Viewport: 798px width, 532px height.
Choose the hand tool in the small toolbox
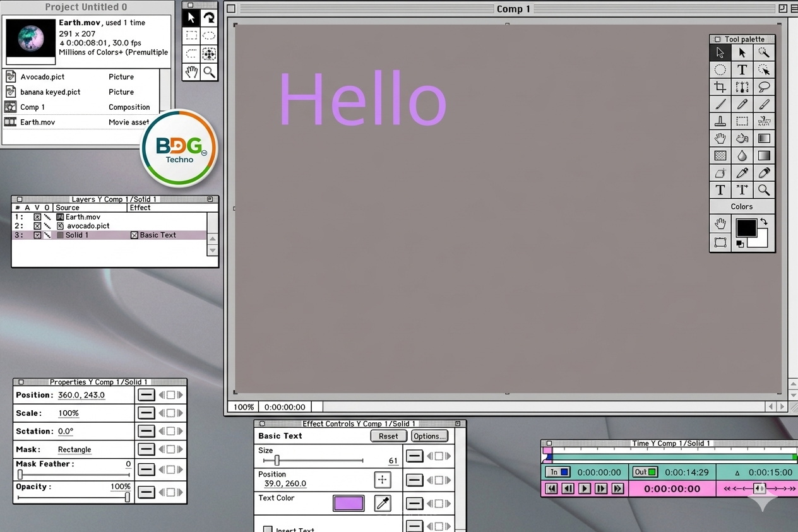pyautogui.click(x=191, y=72)
